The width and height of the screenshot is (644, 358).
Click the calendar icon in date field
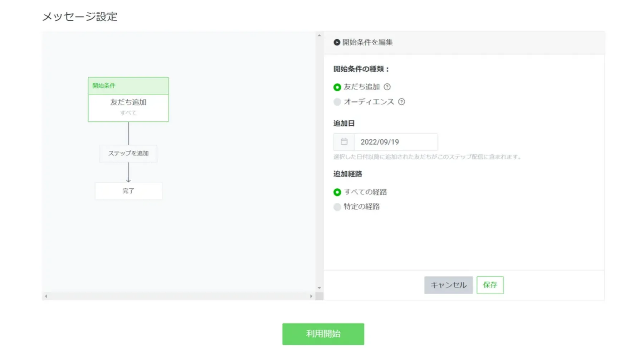(x=344, y=142)
